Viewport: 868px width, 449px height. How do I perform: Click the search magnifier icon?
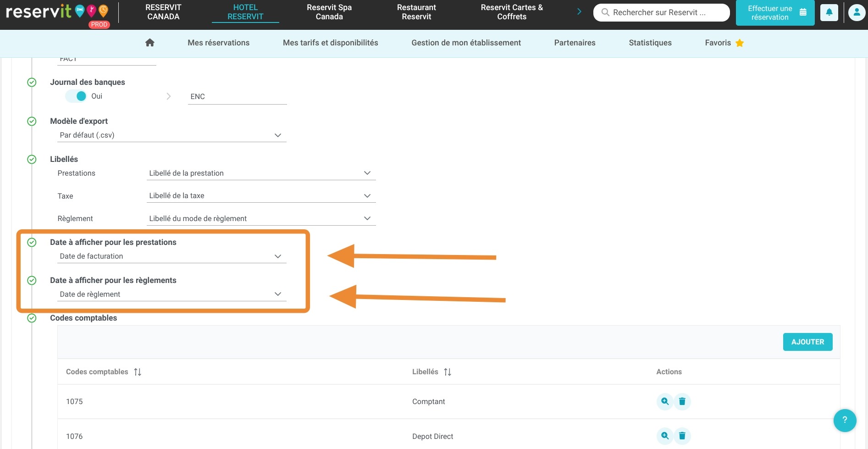pos(605,12)
